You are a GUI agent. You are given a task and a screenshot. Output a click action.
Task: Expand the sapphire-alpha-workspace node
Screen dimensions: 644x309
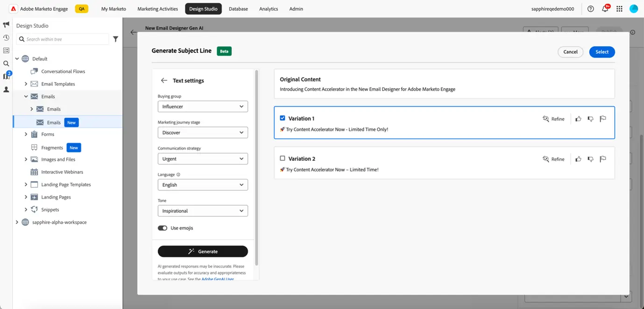coord(17,223)
